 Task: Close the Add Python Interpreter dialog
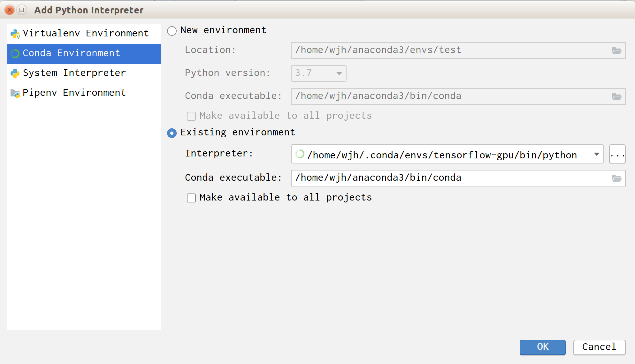point(10,10)
